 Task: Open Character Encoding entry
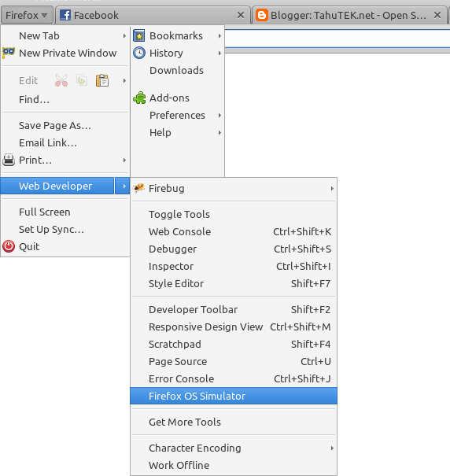click(x=234, y=448)
